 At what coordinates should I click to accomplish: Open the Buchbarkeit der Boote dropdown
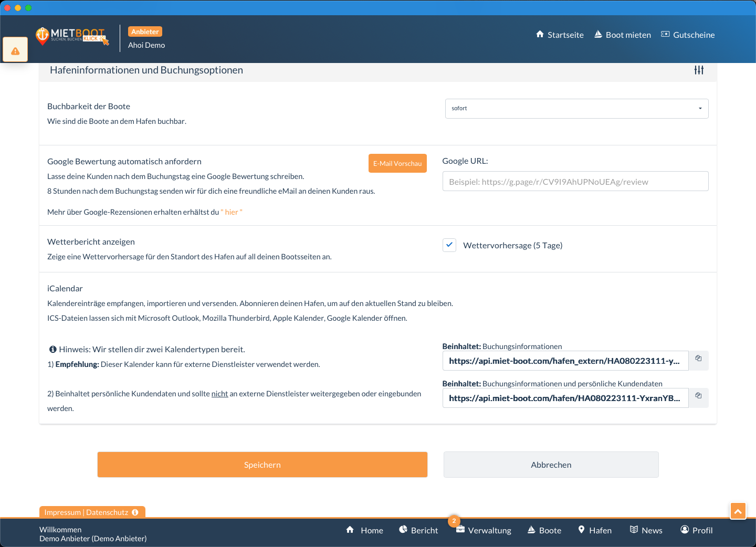coord(576,109)
